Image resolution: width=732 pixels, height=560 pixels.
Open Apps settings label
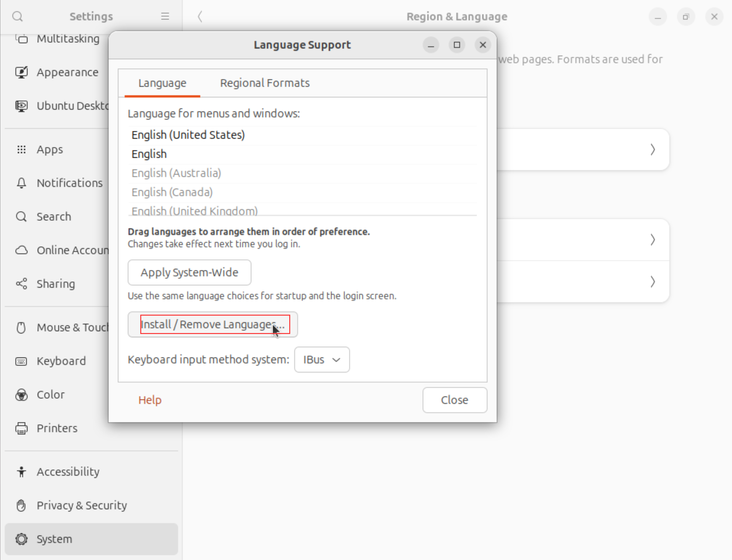click(50, 150)
